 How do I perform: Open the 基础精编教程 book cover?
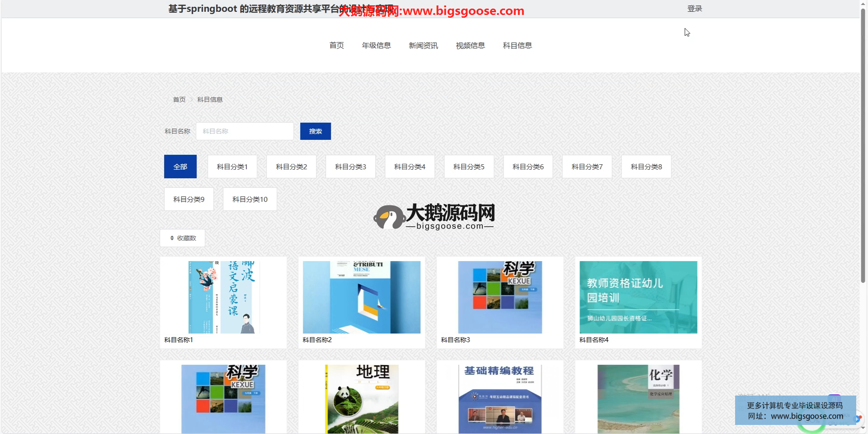click(500, 399)
